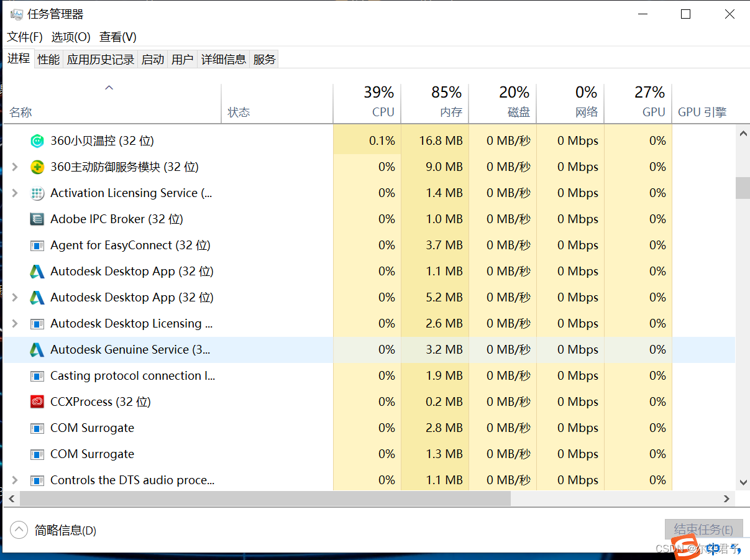Viewport: 750px width, 560px height.
Task: Open the 查看(V) menu
Action: click(x=118, y=37)
